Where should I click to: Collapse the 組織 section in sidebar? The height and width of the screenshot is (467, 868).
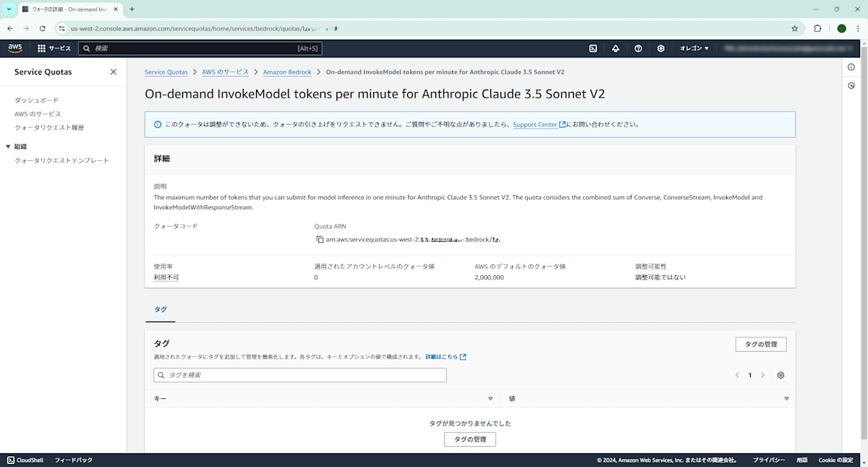[x=9, y=146]
